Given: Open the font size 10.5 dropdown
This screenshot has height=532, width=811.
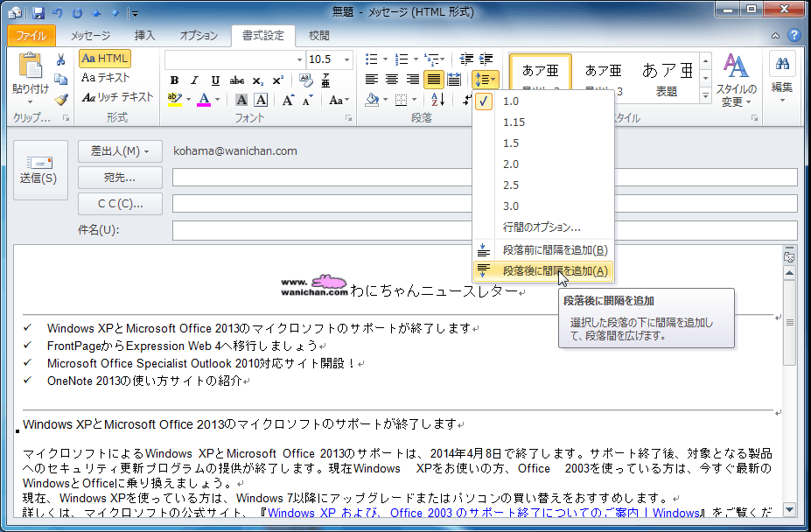Looking at the screenshot, I should (x=347, y=60).
